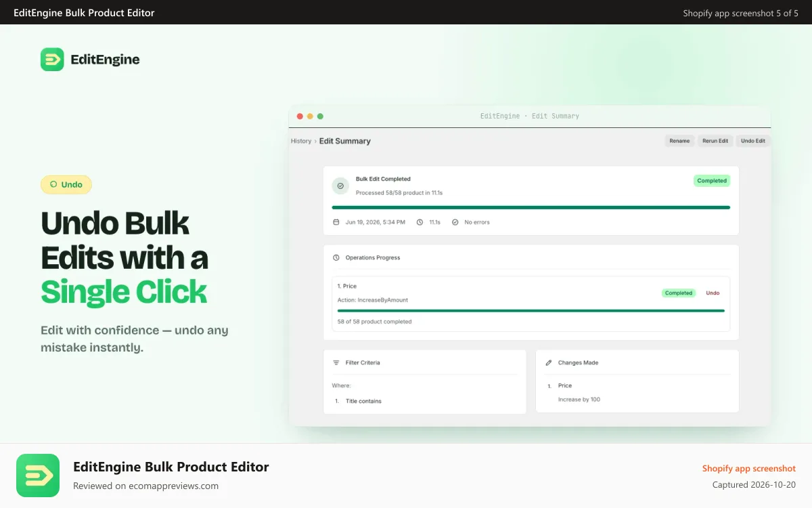
Task: Click the window title 'EditEngine · Edit Summary'
Action: tap(530, 117)
